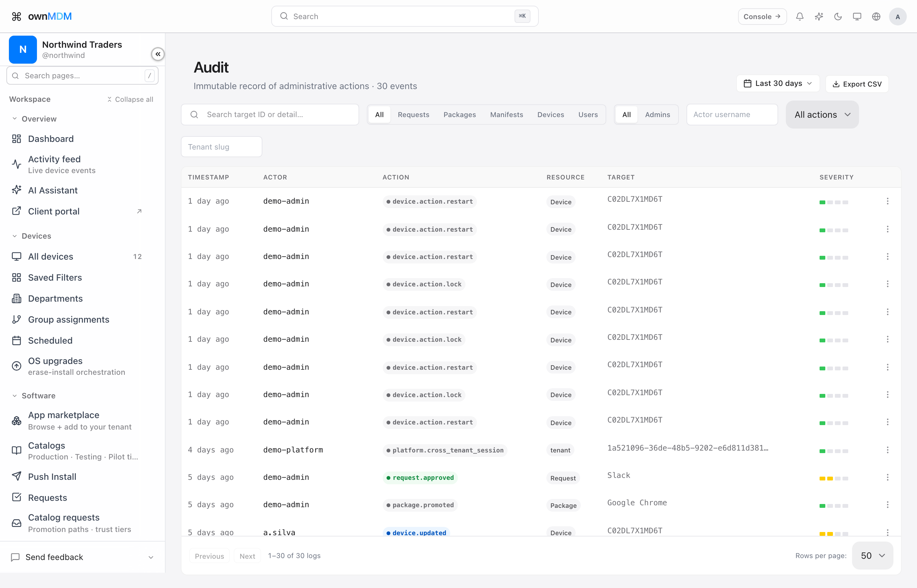This screenshot has width=917, height=588.
Task: Open Departments page
Action: point(77,298)
